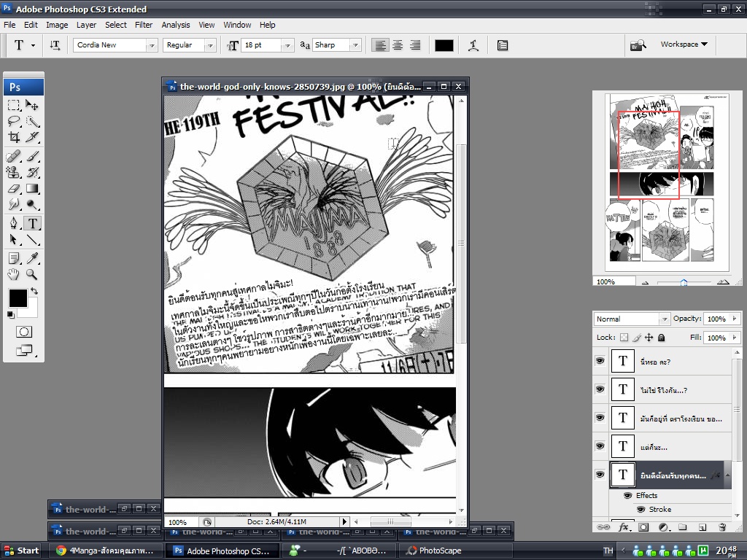Hide the selected 'ยินดีต้อนรับทุกคน' layer
747x560 pixels.
click(x=600, y=474)
